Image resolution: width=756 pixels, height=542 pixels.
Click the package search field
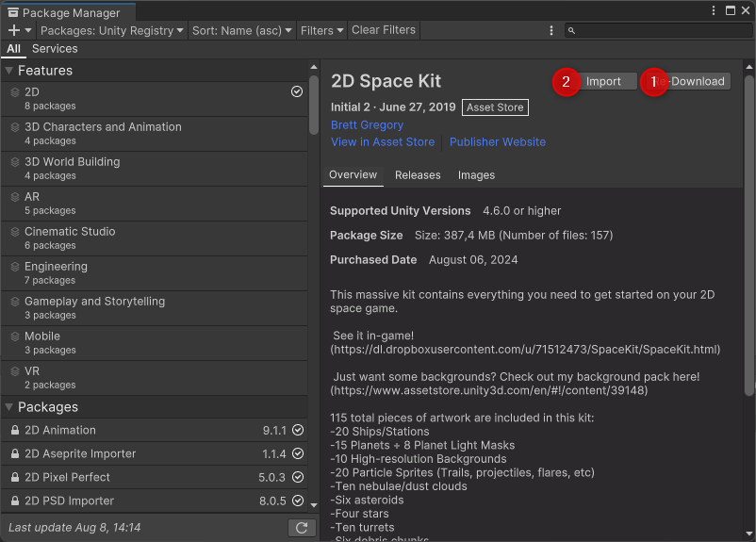(659, 30)
